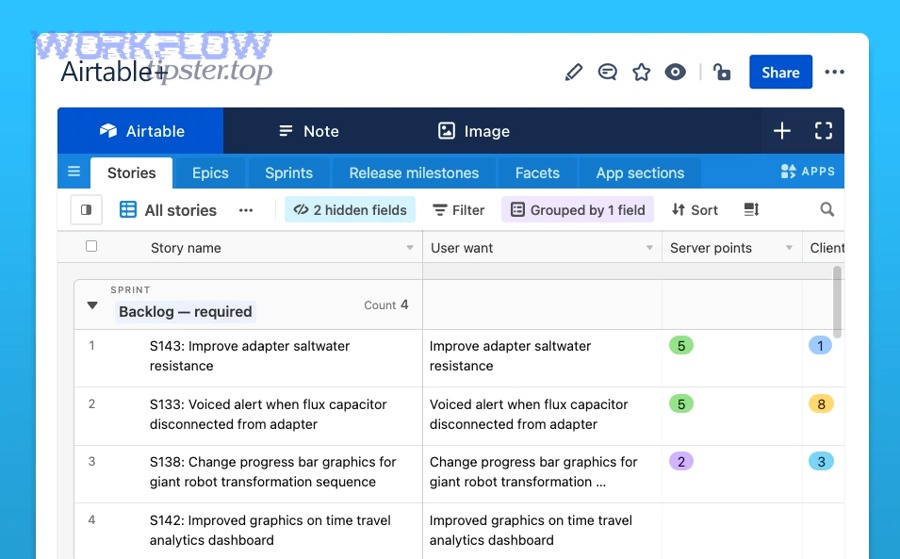Screen dimensions: 900x559
Task: Open the view options three-dot menu
Action: point(246,210)
